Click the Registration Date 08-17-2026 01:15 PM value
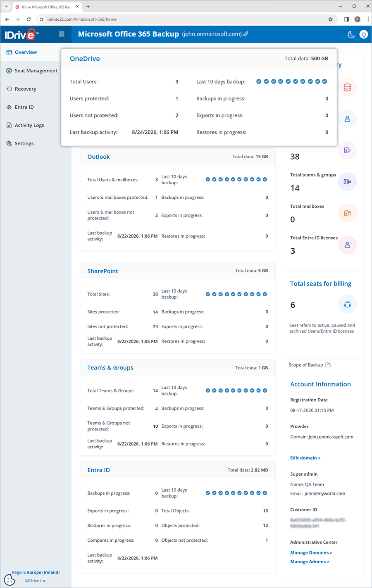The image size is (372, 588). pyautogui.click(x=312, y=410)
